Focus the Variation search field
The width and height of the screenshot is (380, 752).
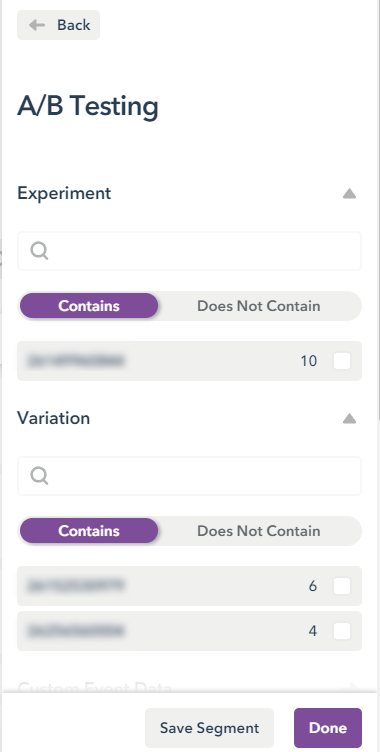(190, 476)
